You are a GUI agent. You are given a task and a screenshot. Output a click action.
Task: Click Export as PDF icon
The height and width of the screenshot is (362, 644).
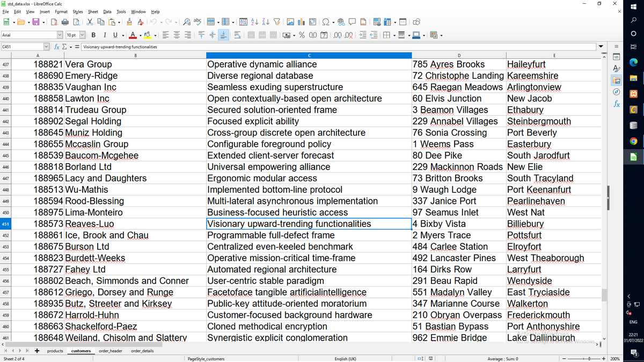click(x=54, y=22)
